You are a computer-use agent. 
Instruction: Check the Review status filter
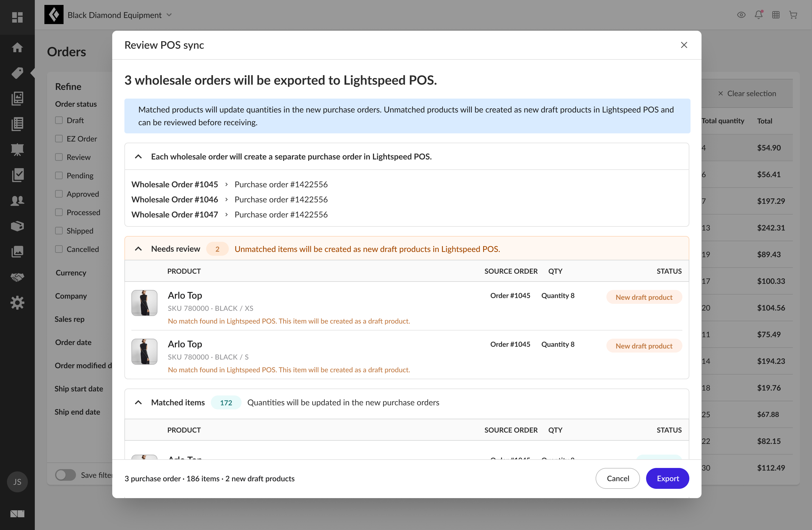[59, 157]
